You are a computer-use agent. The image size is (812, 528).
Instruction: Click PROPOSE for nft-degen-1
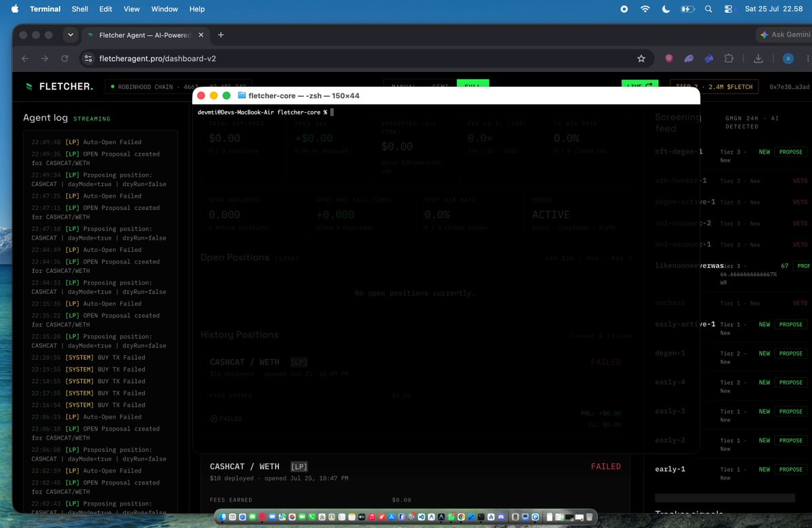791,152
